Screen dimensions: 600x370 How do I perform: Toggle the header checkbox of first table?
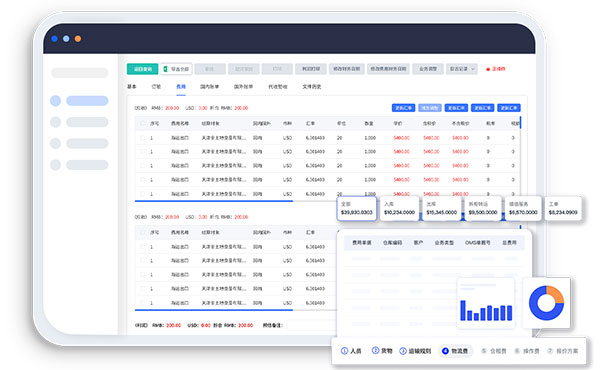pyautogui.click(x=142, y=124)
